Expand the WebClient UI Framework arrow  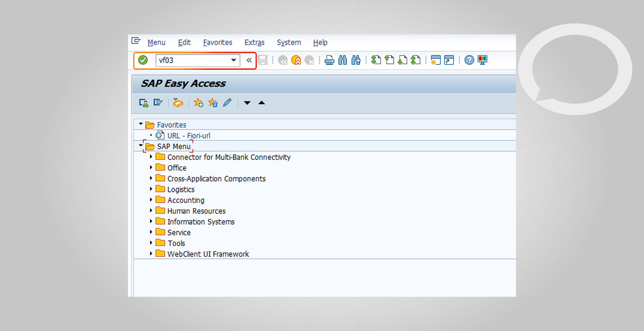click(x=151, y=253)
